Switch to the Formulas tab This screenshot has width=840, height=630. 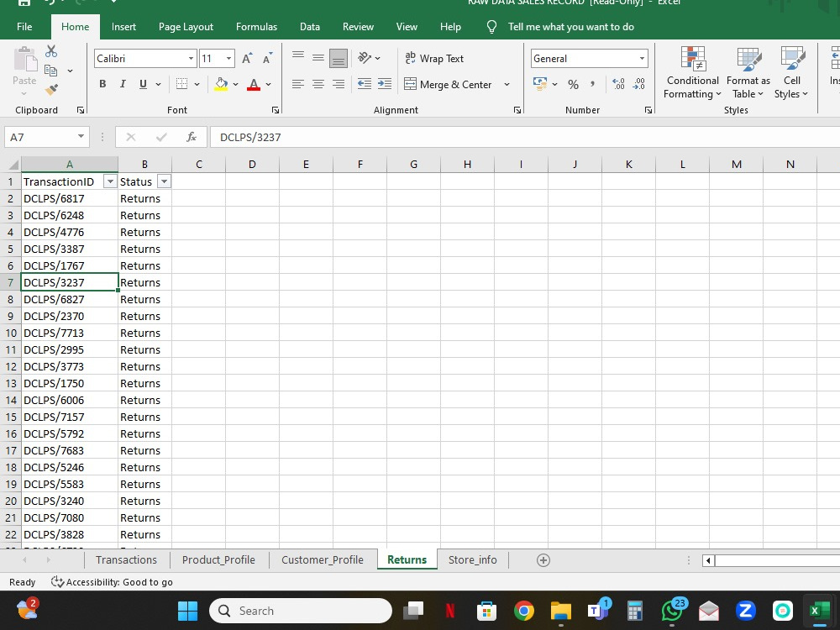[x=256, y=27]
